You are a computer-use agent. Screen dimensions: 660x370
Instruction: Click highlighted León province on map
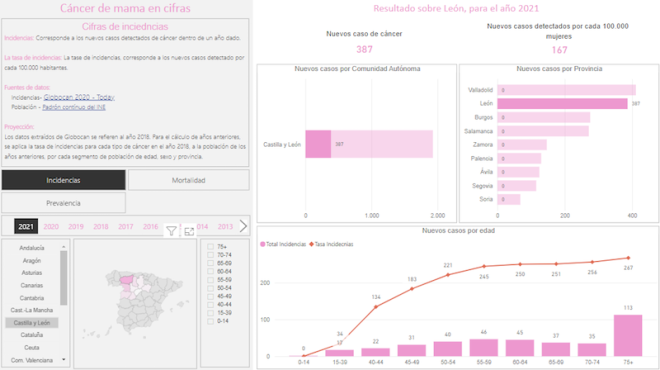click(126, 279)
